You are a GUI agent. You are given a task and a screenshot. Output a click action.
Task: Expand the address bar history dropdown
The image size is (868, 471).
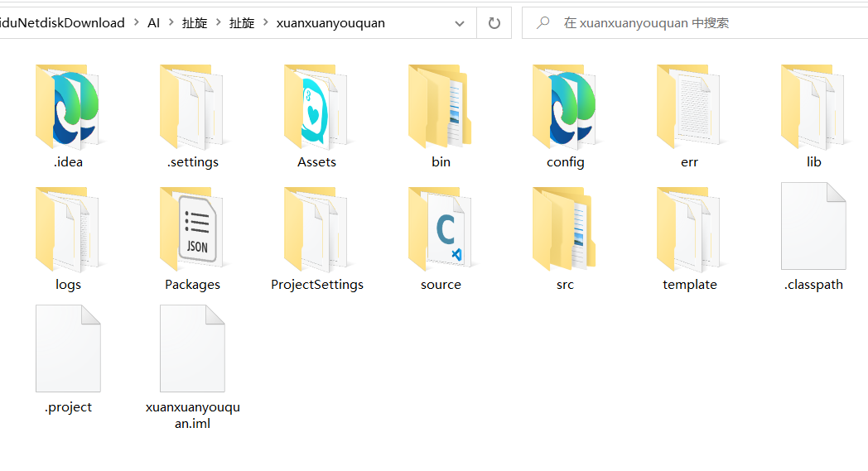pyautogui.click(x=460, y=23)
